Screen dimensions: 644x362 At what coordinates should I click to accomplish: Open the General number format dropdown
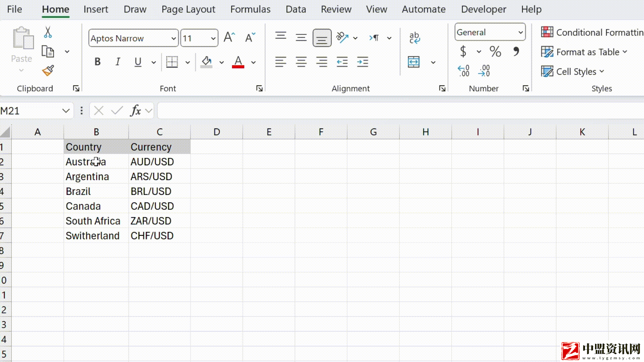pyautogui.click(x=520, y=32)
